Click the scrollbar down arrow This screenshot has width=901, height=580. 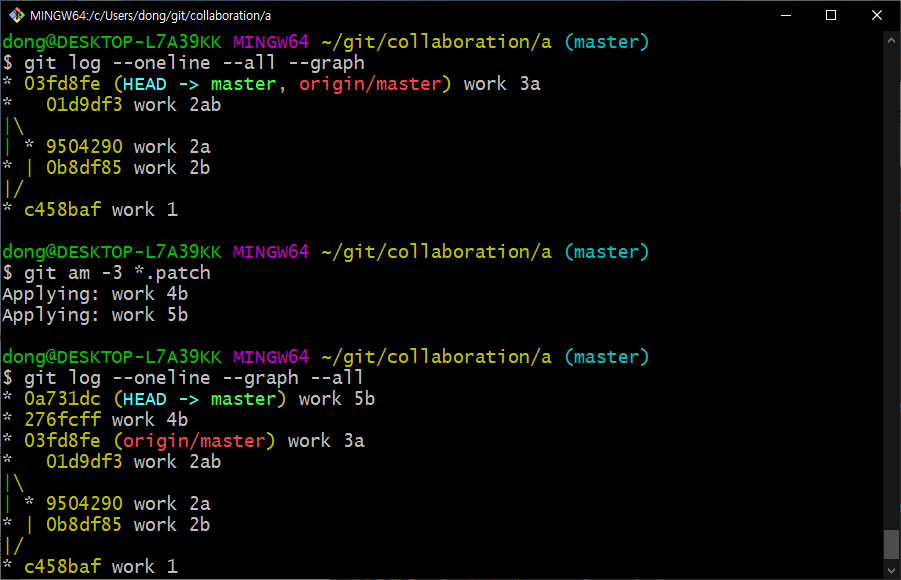(x=891, y=571)
